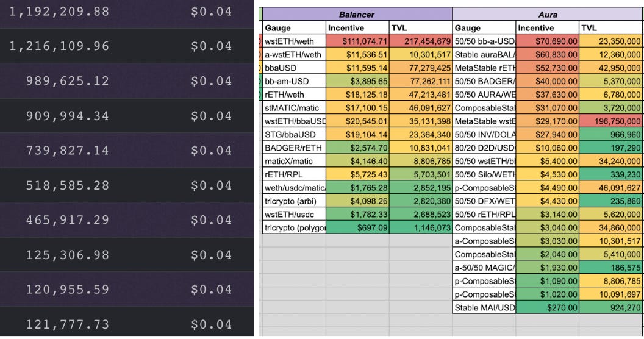Click the wstETH/usdc gauge cell
The width and height of the screenshot is (644, 339).
point(294,214)
